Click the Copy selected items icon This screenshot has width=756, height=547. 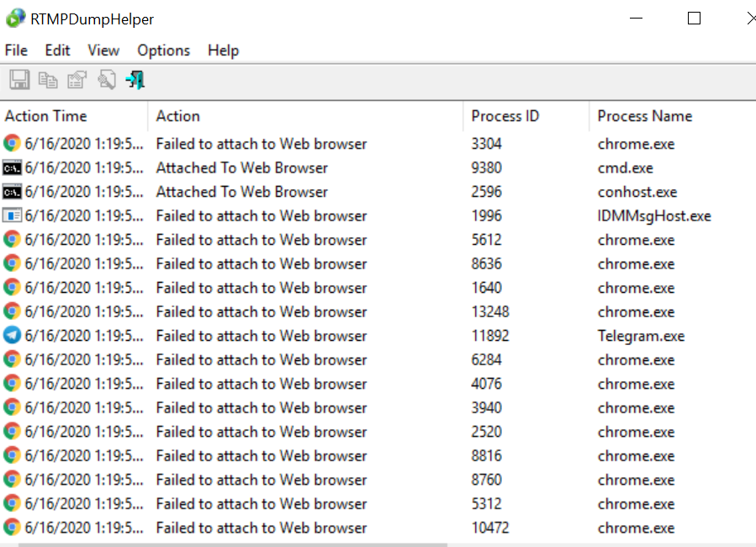(x=48, y=80)
